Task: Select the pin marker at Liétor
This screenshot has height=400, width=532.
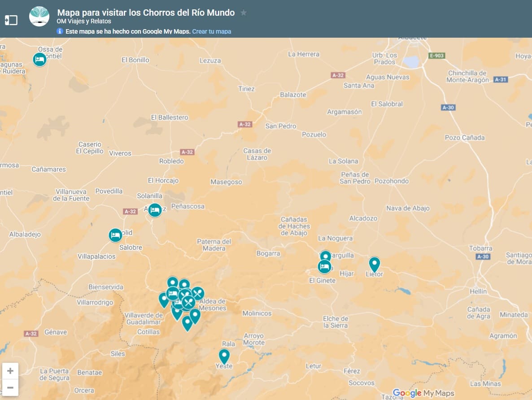Action: 374,264
